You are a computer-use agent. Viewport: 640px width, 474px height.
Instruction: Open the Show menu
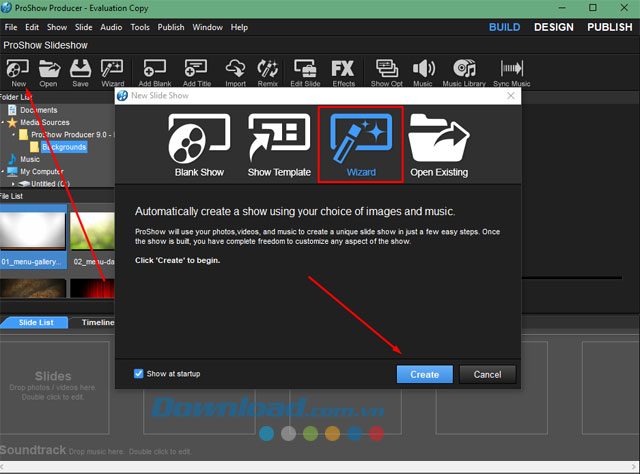coord(57,27)
